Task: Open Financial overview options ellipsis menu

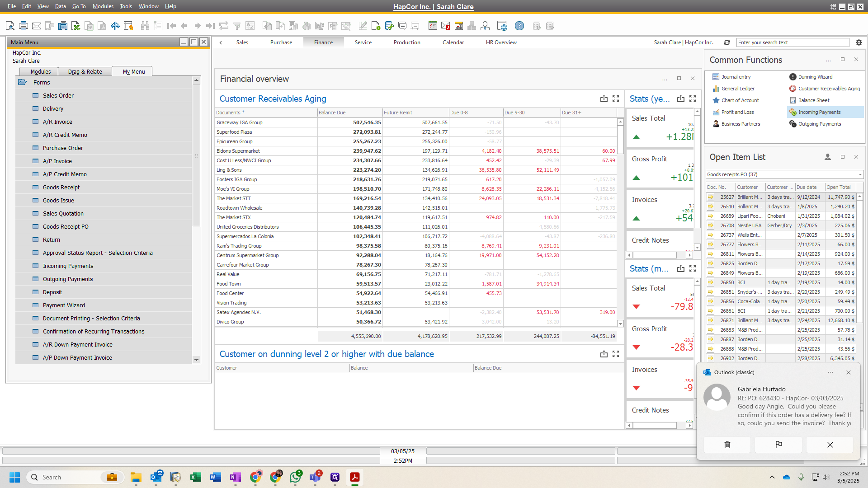Action: click(665, 79)
